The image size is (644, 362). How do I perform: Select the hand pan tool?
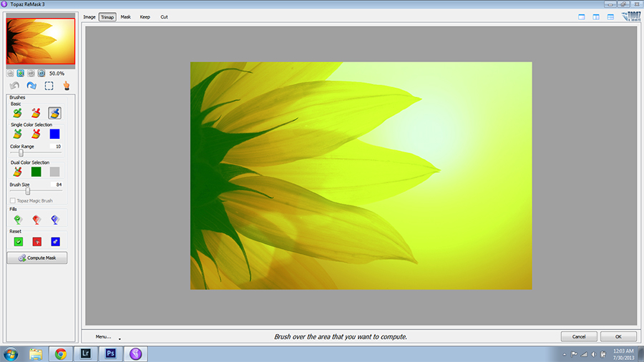pos(66,86)
